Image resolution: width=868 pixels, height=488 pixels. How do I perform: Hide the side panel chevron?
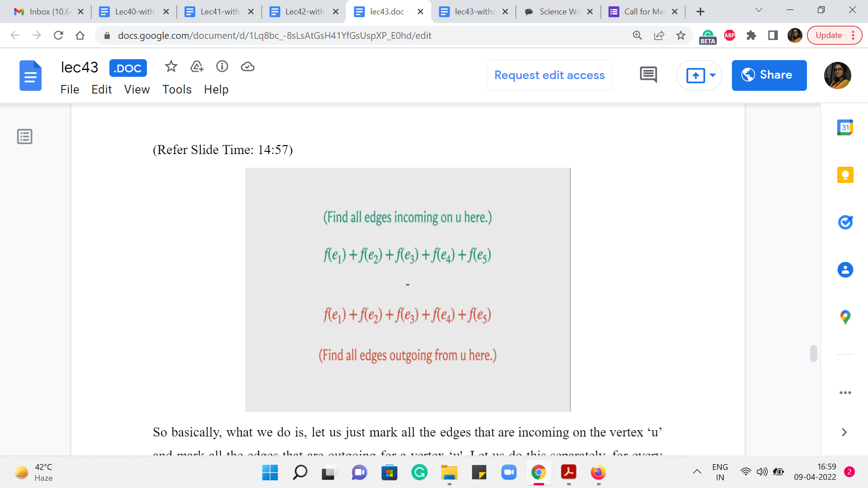coord(844,432)
